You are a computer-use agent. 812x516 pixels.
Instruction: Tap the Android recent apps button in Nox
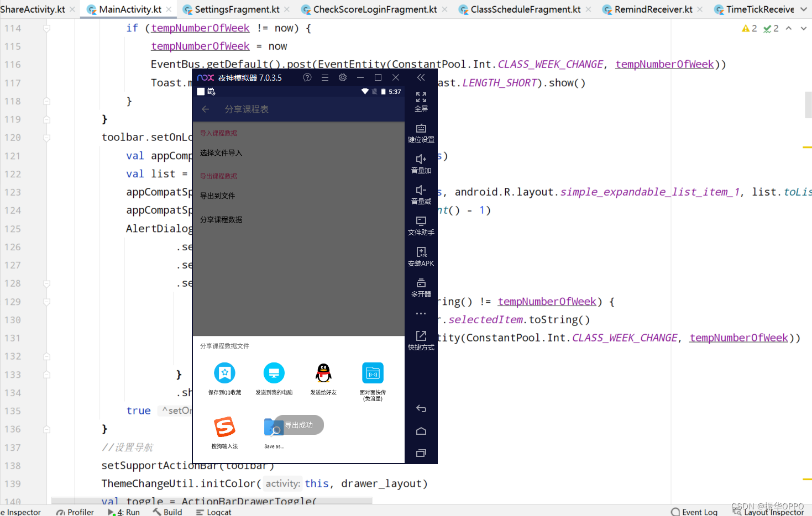click(x=421, y=453)
